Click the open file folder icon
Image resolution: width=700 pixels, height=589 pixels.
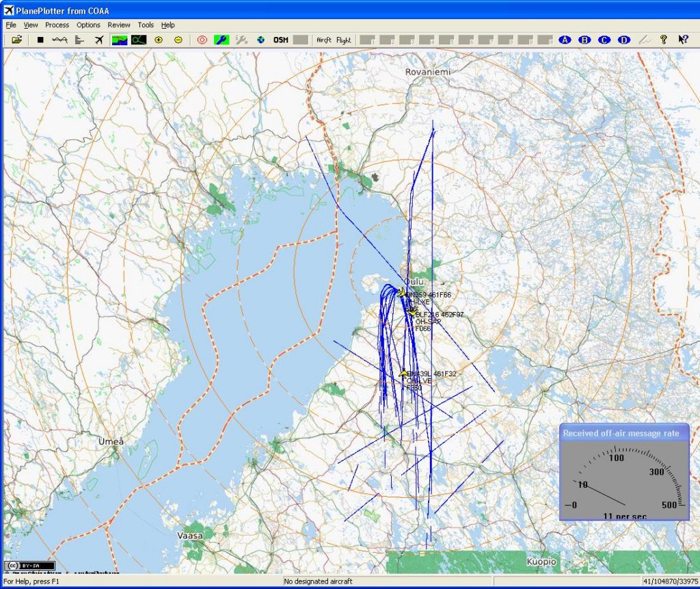click(17, 40)
